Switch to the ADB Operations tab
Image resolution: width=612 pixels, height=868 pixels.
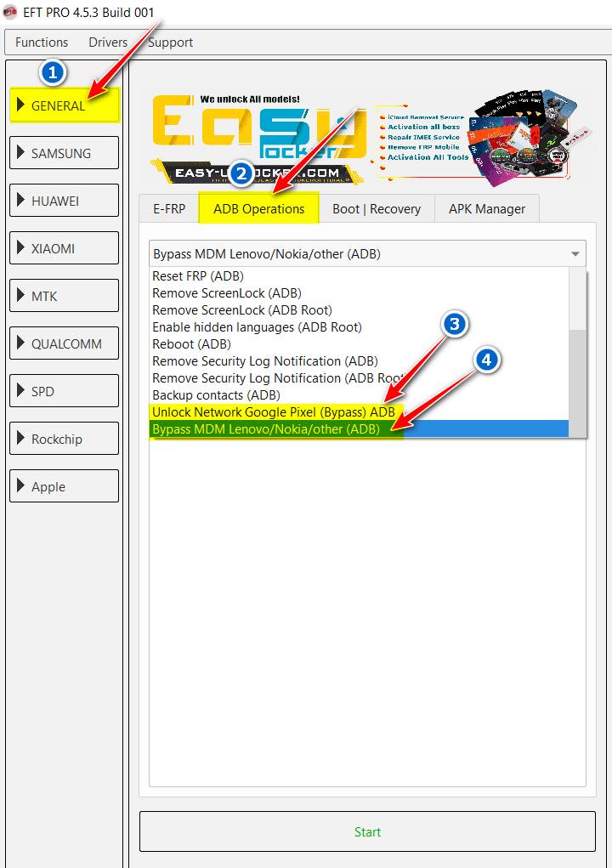[259, 208]
